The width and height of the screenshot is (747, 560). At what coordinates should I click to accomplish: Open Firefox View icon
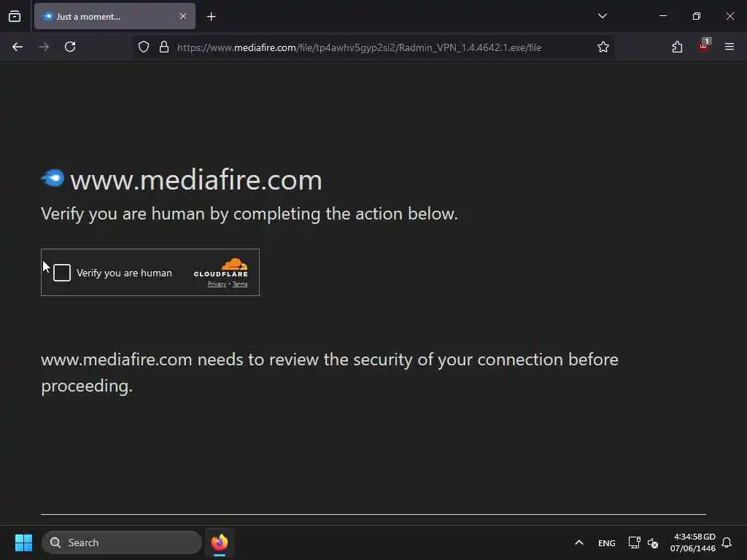(x=15, y=16)
